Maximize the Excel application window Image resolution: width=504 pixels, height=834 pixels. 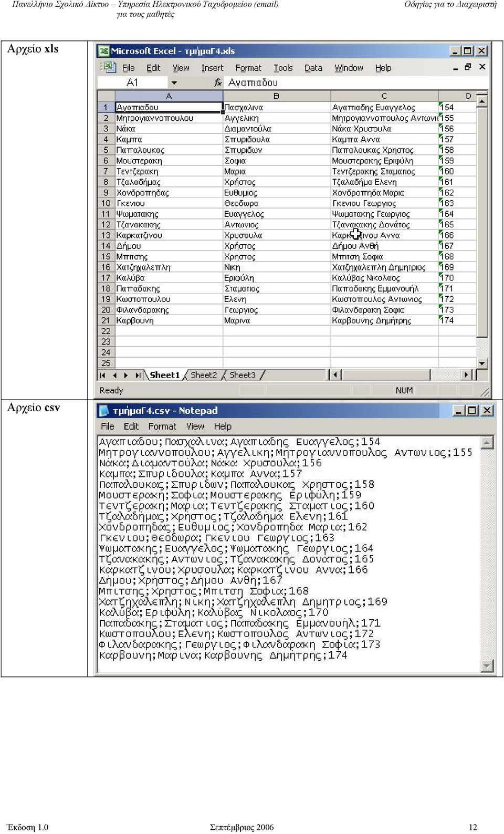click(468, 51)
